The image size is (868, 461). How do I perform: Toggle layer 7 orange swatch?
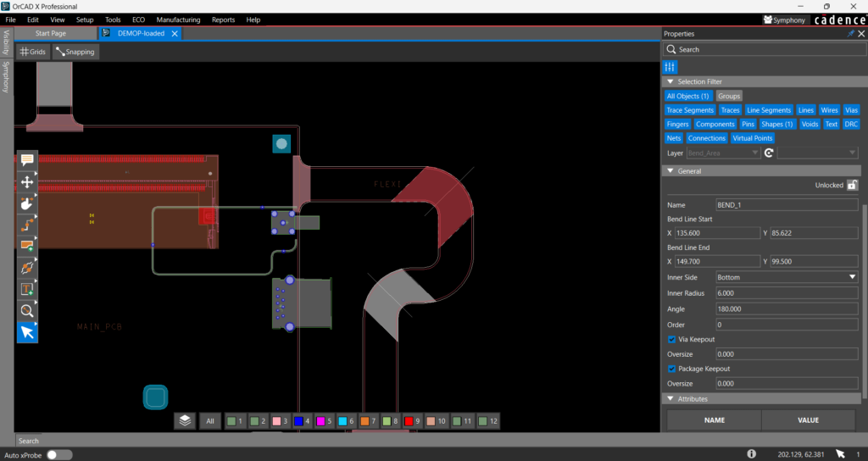[364, 421]
